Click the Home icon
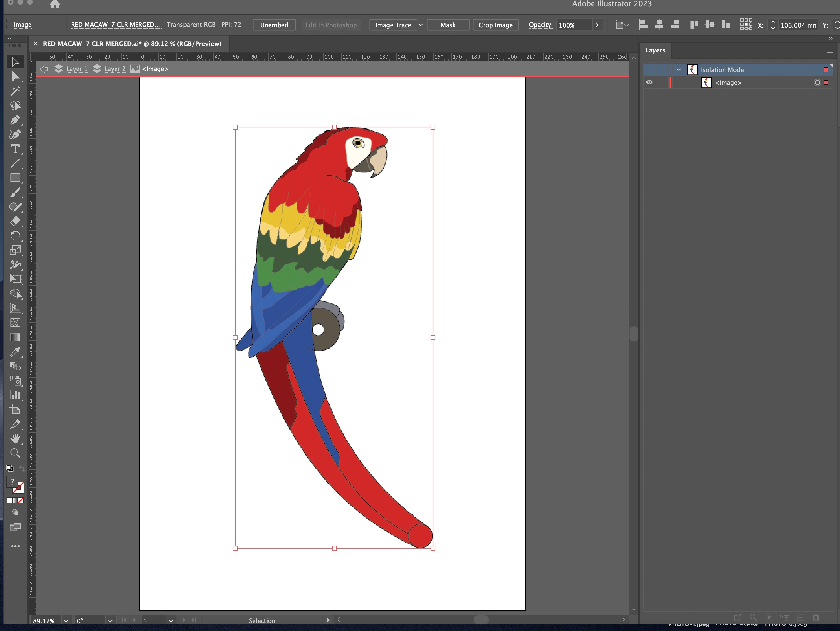This screenshot has height=631, width=840. (x=55, y=5)
